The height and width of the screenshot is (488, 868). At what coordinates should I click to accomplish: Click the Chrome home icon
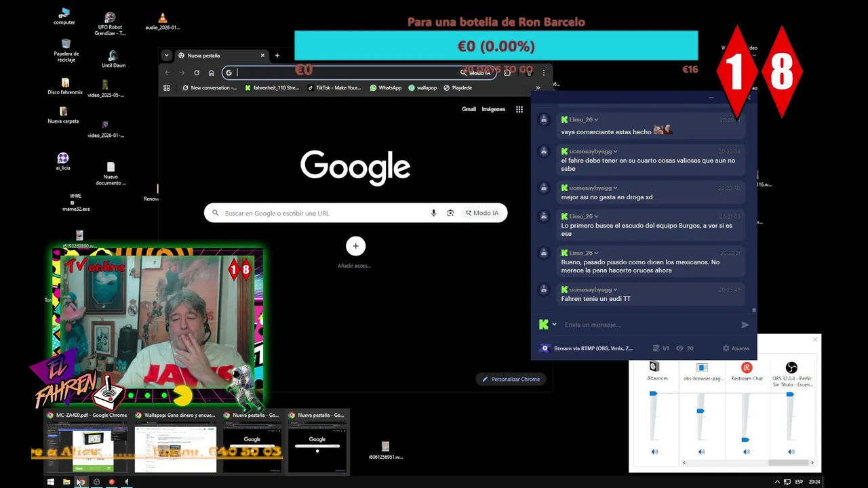tap(212, 73)
